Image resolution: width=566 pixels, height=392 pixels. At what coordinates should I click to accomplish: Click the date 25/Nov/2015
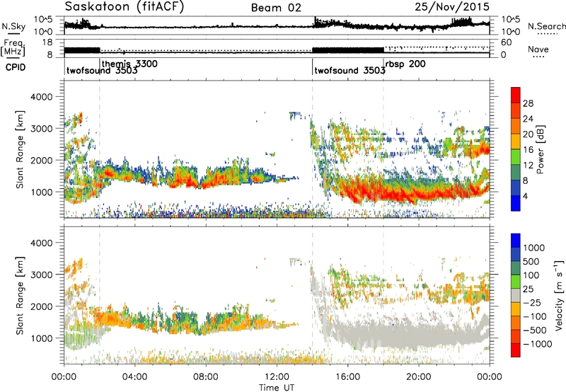[452, 6]
